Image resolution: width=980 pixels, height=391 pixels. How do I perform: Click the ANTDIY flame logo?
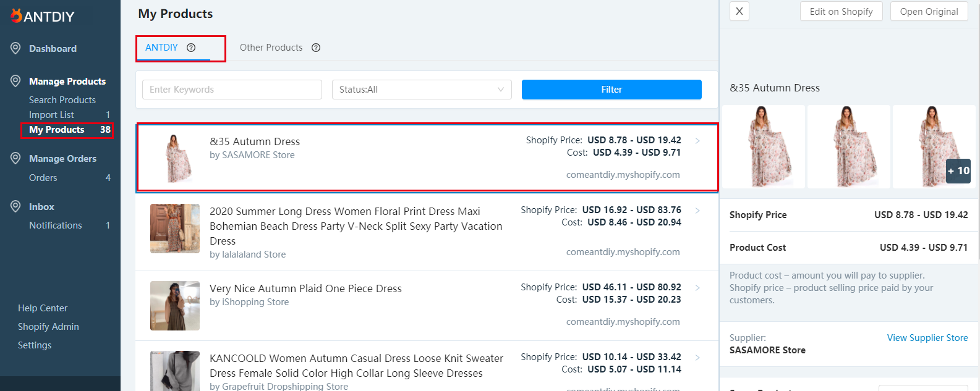click(x=16, y=15)
